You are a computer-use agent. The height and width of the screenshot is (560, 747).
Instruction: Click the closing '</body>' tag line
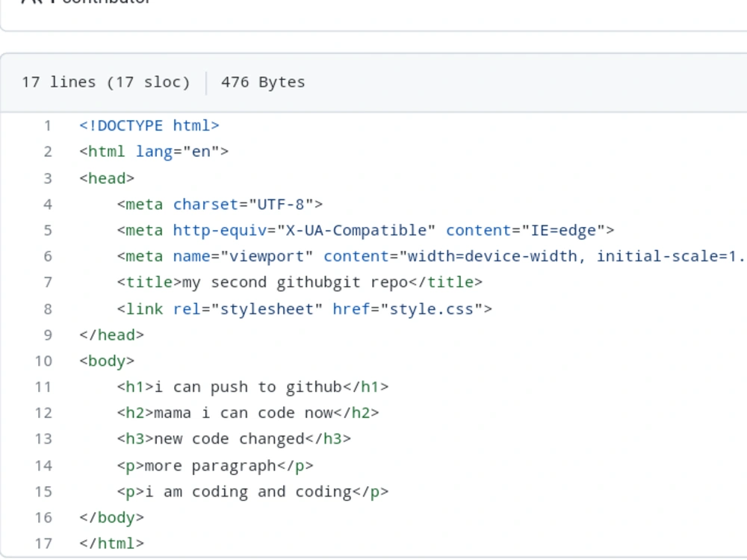[x=111, y=517]
